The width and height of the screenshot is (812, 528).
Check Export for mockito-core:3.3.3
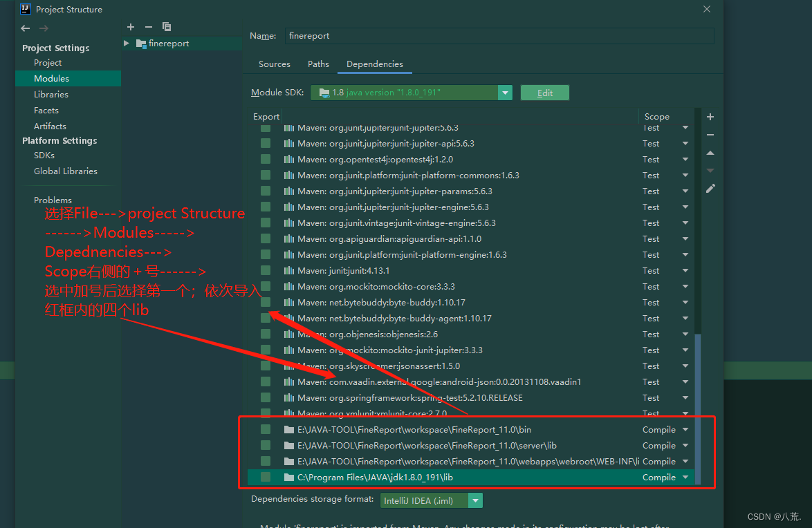(x=266, y=286)
